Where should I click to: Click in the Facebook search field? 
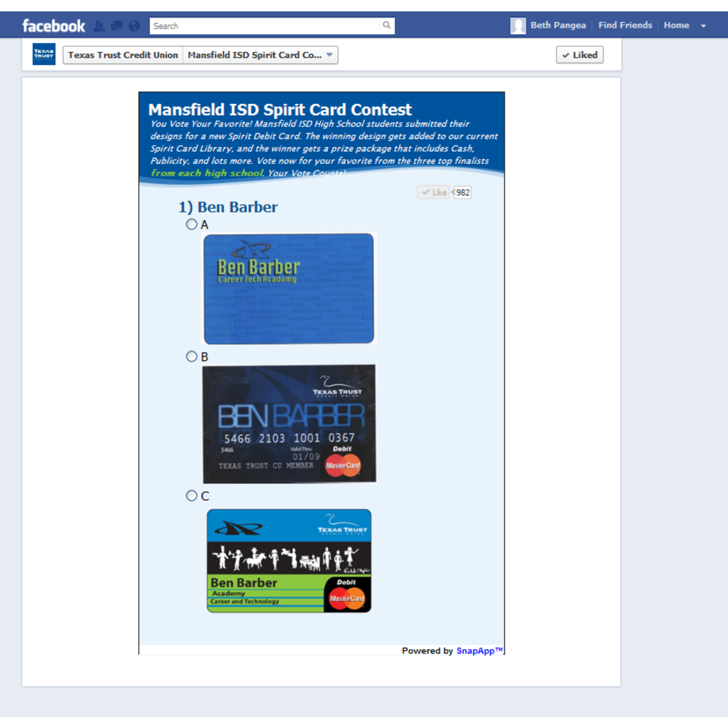pos(264,26)
